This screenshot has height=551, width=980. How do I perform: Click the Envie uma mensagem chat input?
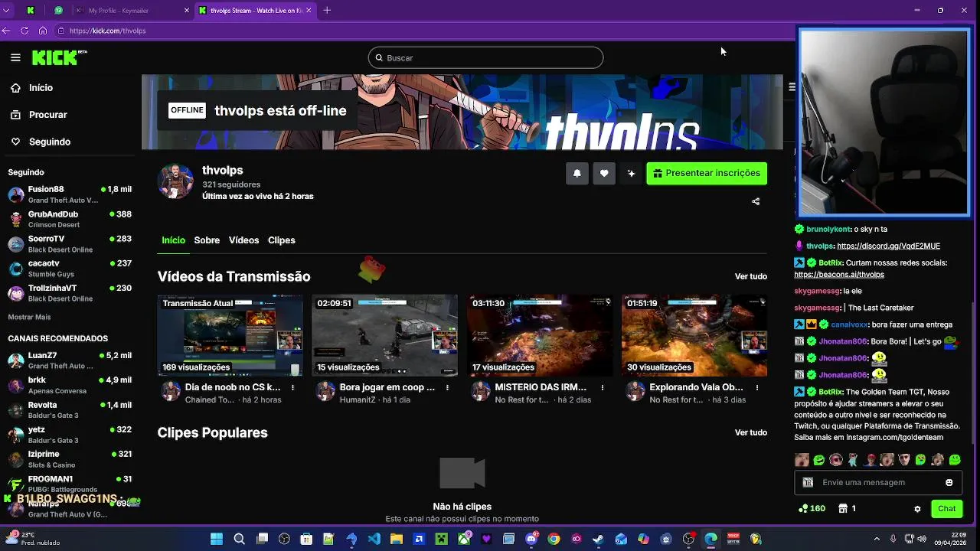pyautogui.click(x=879, y=483)
